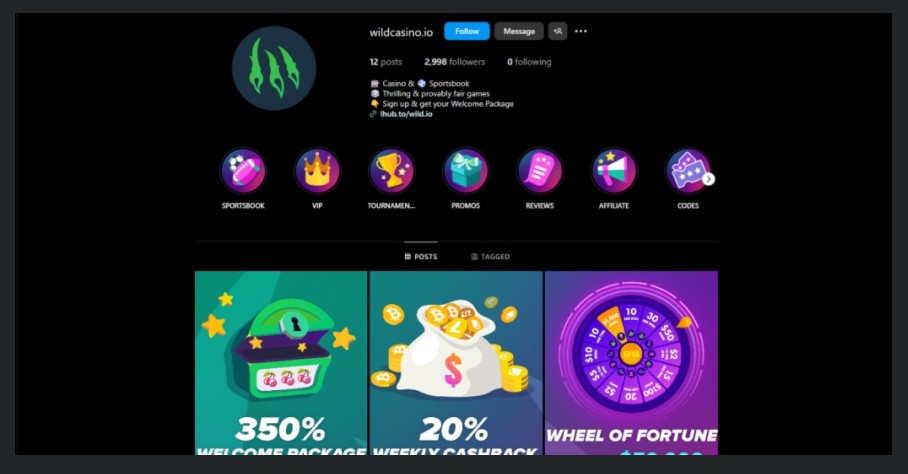The image size is (908, 474).
Task: Open the VIP crown highlight
Action: 317,171
